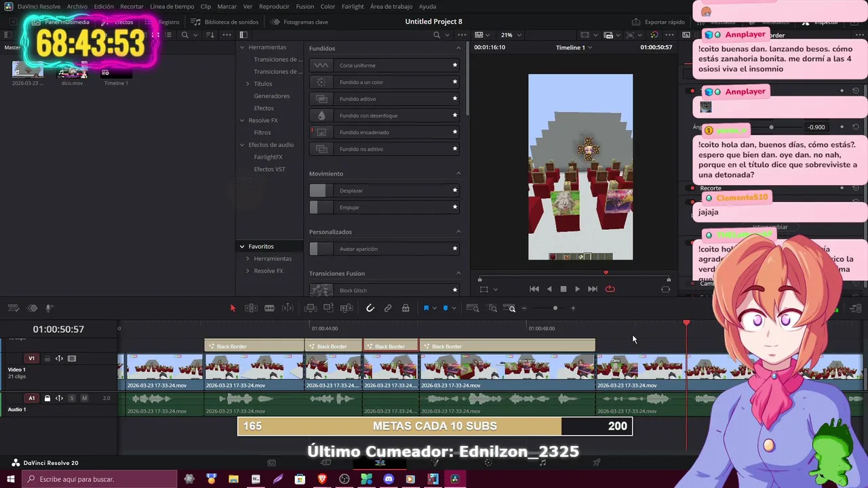This screenshot has height=488, width=868.
Task: Click Full Extent Zoom icon
Action: 473,308
